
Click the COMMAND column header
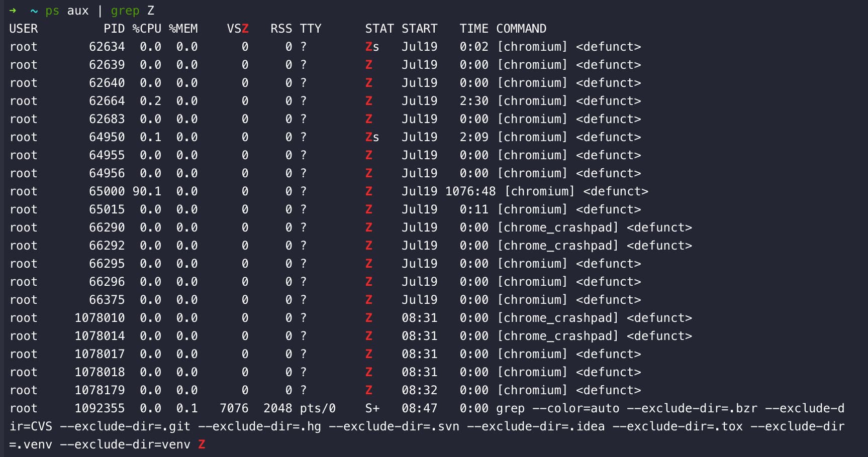[x=521, y=29]
